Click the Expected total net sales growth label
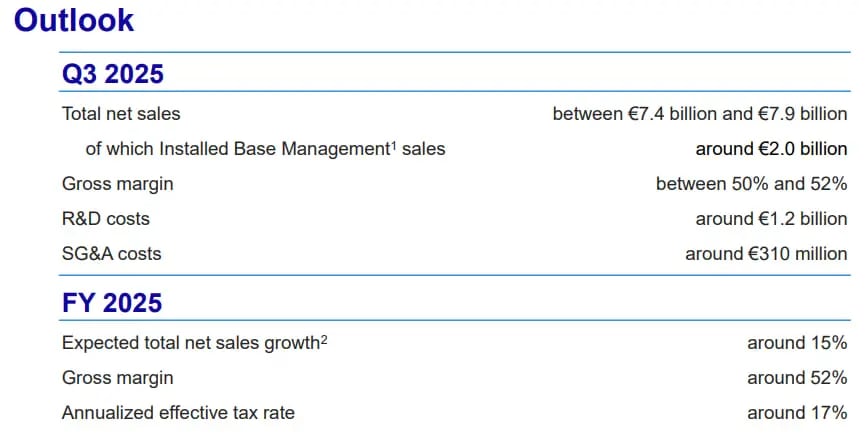 click(x=191, y=343)
